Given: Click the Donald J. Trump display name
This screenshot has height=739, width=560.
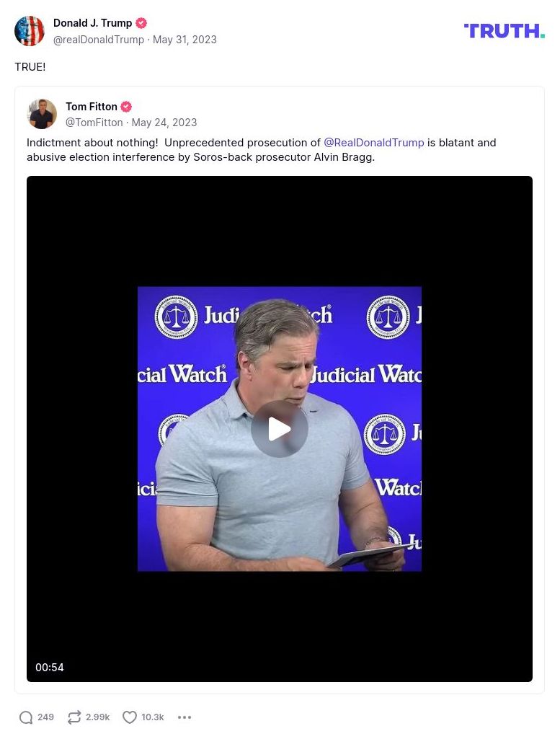Looking at the screenshot, I should [x=92, y=23].
